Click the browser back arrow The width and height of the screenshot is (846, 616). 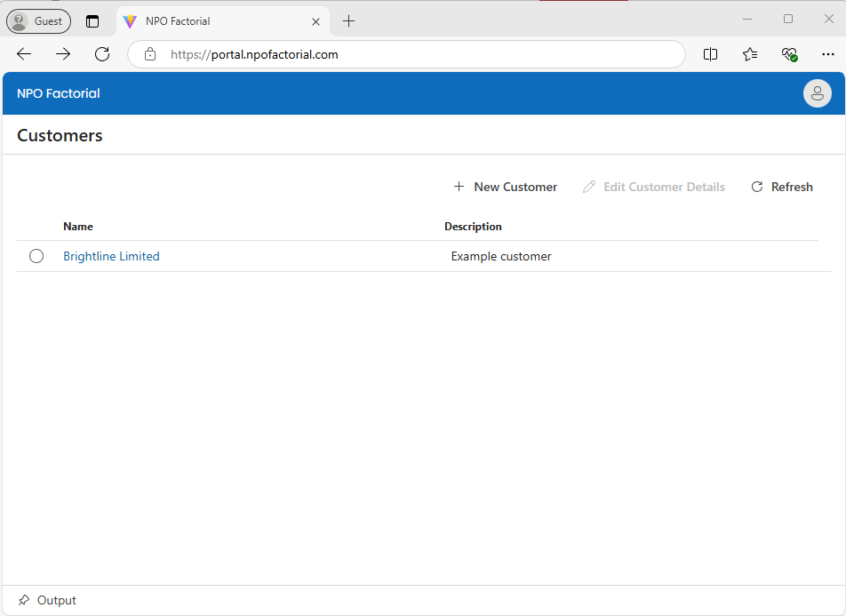pos(24,54)
